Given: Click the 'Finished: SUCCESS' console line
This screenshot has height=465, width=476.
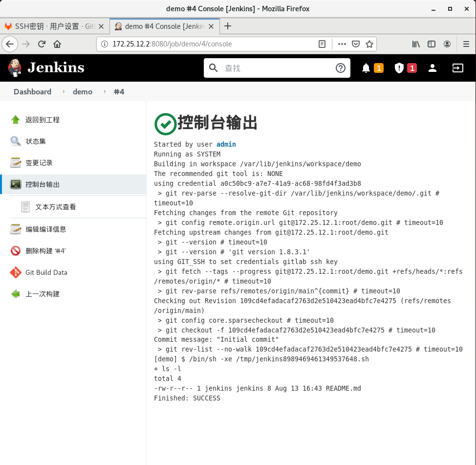Looking at the screenshot, I should 187,398.
